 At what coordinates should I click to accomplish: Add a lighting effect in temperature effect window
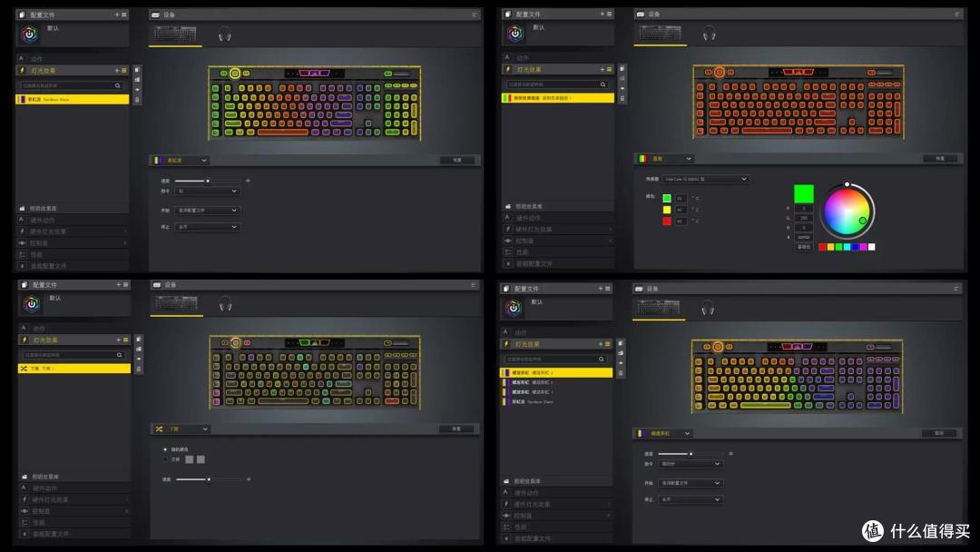[603, 69]
